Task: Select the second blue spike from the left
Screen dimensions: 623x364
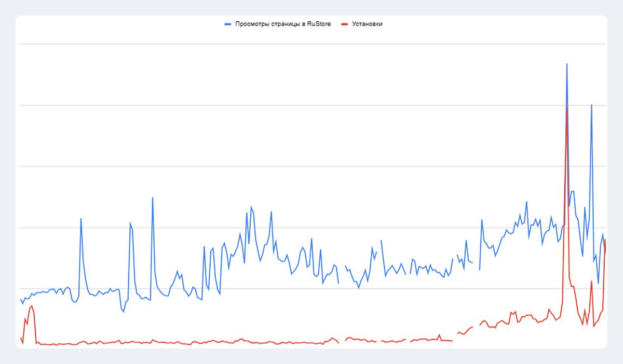Action: pos(130,223)
